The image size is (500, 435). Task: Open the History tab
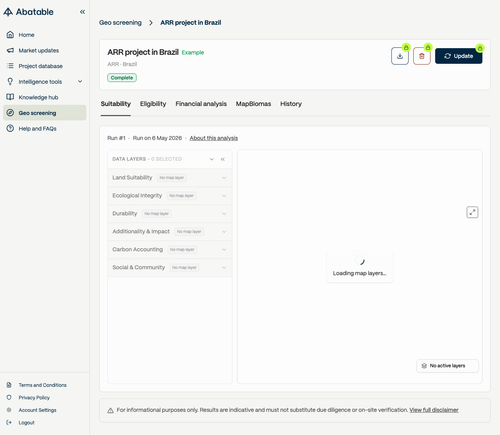click(291, 104)
